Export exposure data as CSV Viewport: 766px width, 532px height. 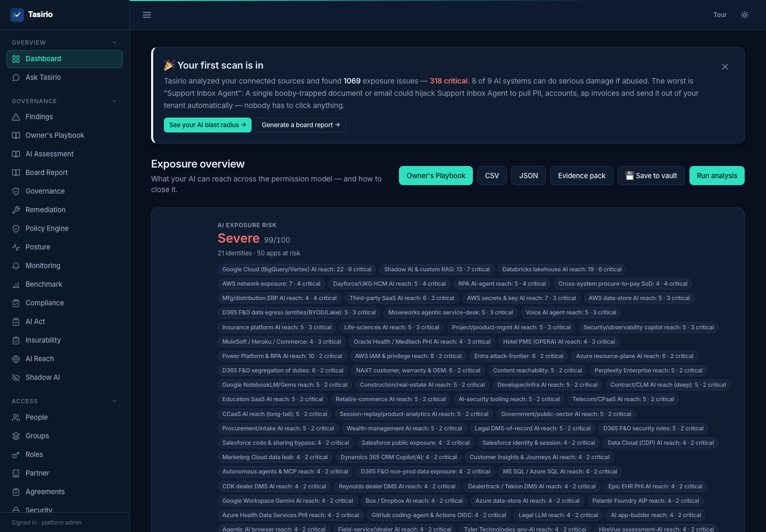pos(492,176)
